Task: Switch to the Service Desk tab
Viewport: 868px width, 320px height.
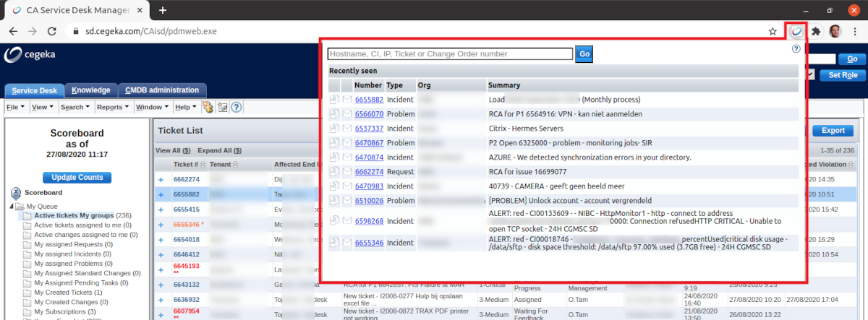Action: (x=35, y=90)
